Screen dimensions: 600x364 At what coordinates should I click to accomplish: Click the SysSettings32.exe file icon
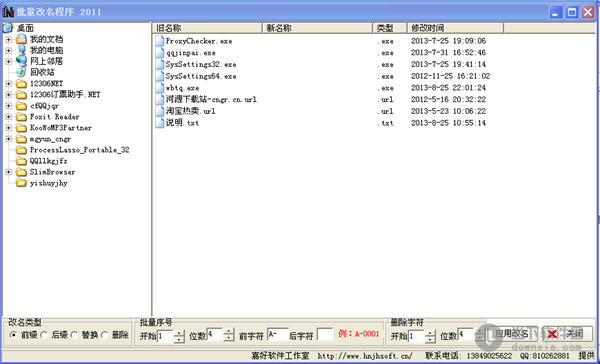coord(160,64)
